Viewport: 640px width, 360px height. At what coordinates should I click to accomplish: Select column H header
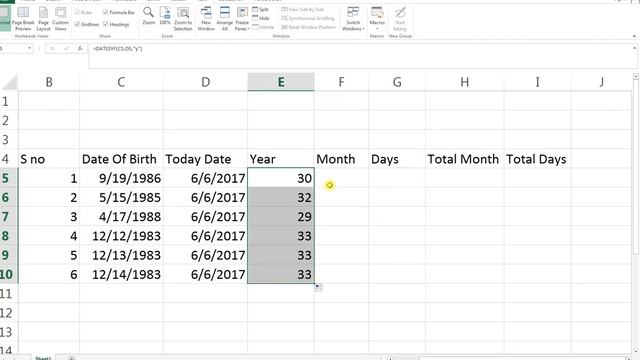[x=464, y=82]
